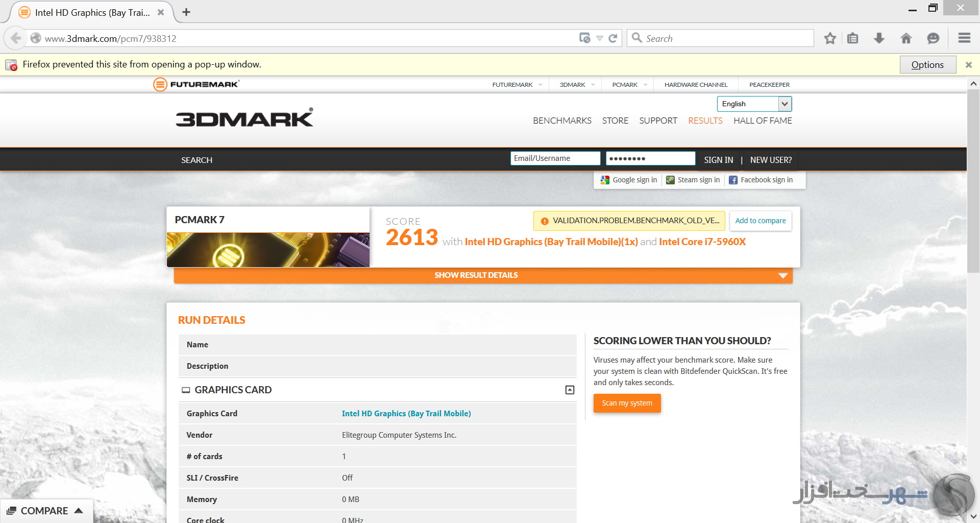980x523 pixels.
Task: Click the RUN DETAILS heading
Action: coord(211,320)
